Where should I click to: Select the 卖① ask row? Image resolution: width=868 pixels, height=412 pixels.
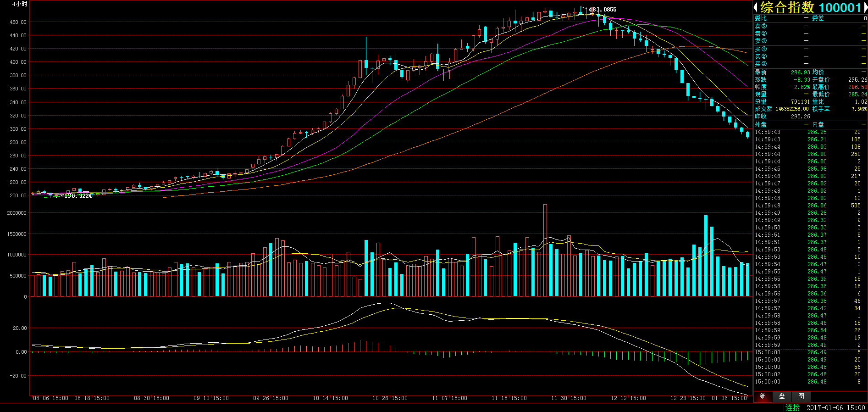810,41
